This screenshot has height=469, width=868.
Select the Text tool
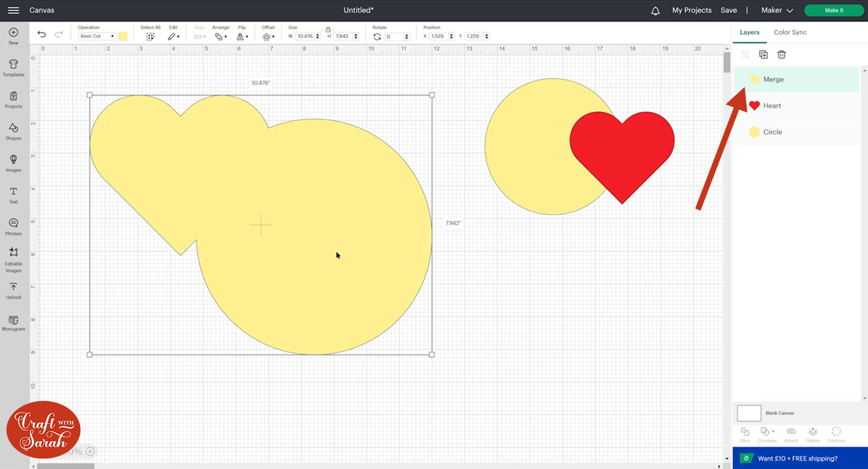13,195
